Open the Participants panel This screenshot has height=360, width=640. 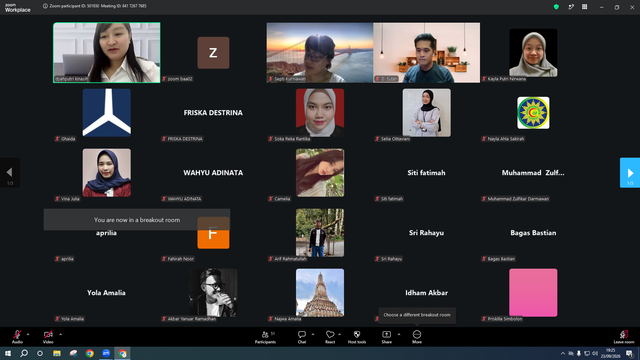point(265,337)
